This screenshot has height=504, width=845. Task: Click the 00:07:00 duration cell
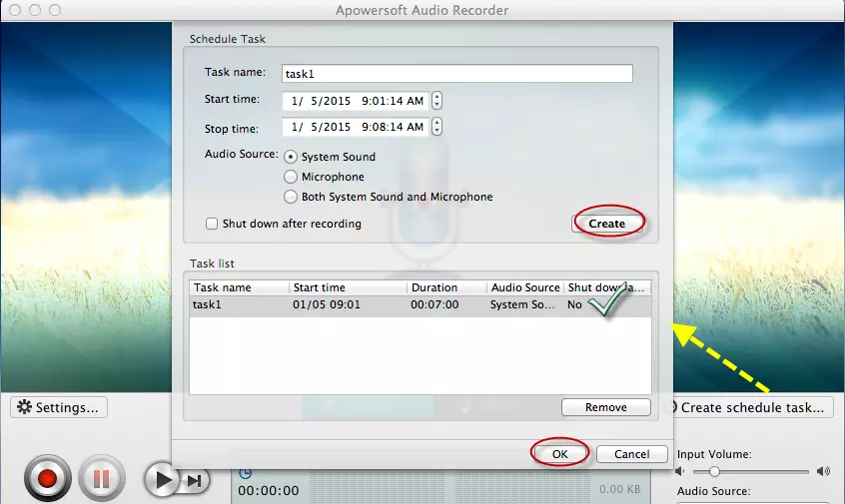(x=434, y=304)
